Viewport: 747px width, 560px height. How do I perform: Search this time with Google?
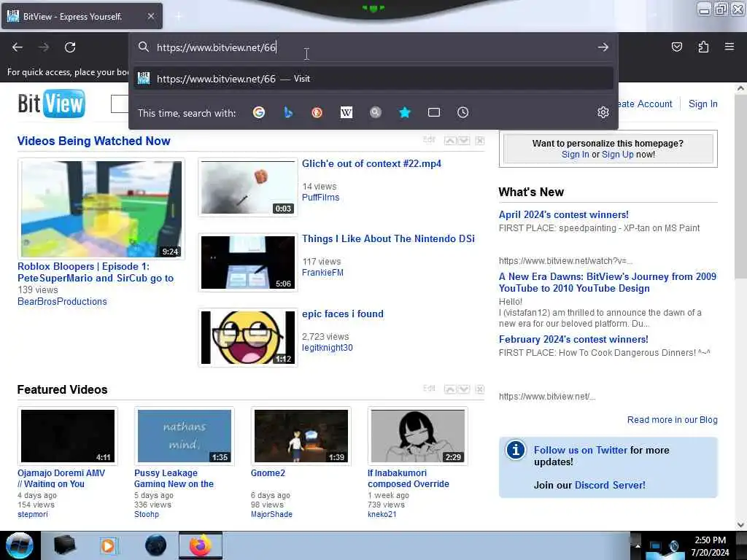click(259, 112)
